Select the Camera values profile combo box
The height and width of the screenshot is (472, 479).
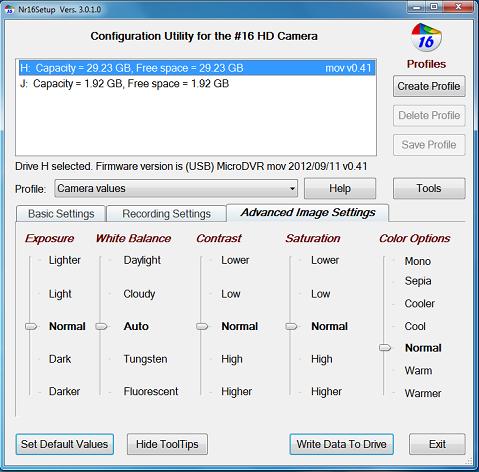click(176, 189)
